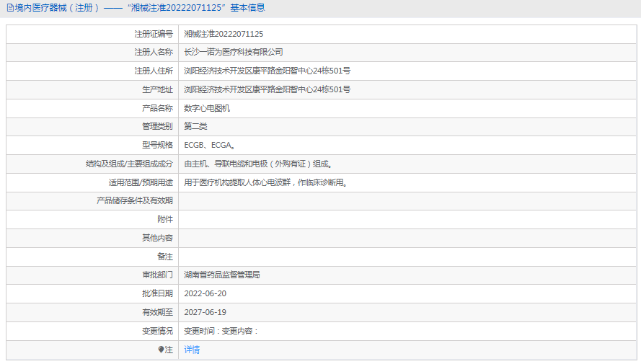Click model value ECGB、ECGA。
Image resolution: width=641 pixels, height=364 pixels.
click(x=209, y=145)
